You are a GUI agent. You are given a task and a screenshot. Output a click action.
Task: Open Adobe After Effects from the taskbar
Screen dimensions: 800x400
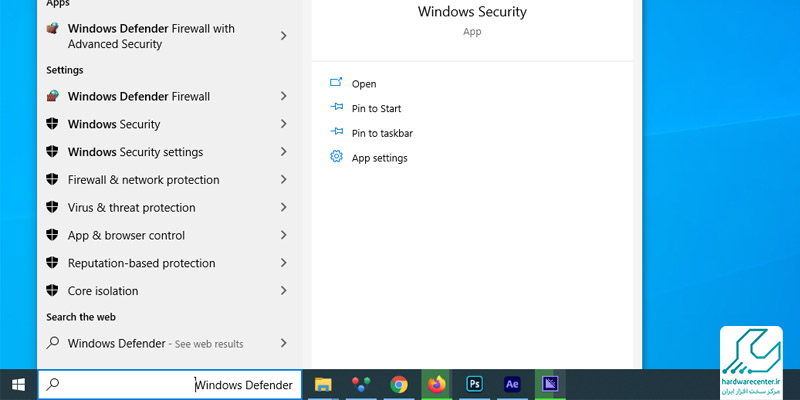coord(512,384)
